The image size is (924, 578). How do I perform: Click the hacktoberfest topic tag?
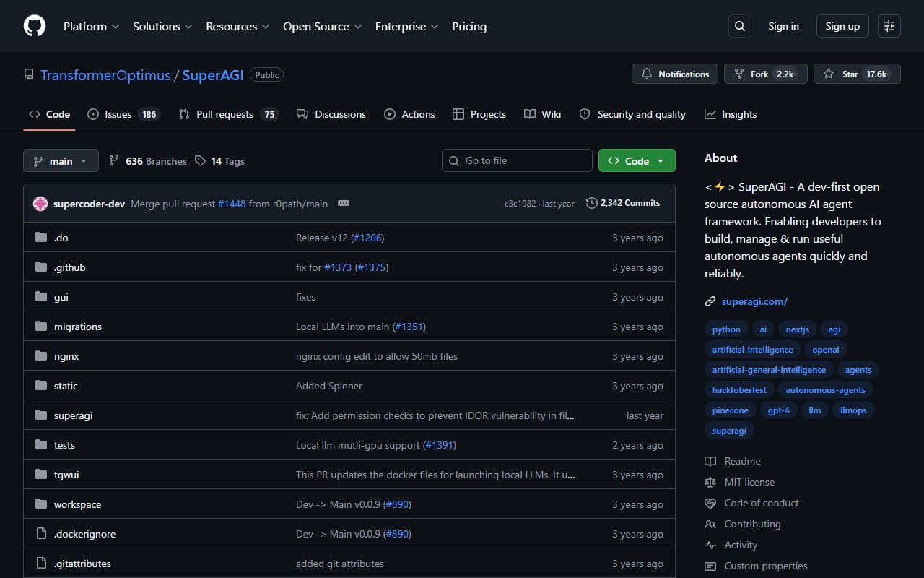739,389
